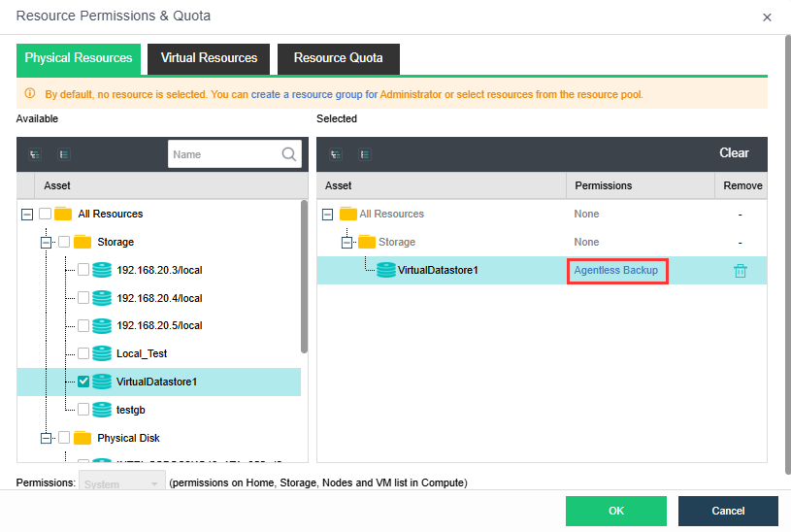Click the info icon in the orange notice
The image size is (791, 532).
pos(30,94)
